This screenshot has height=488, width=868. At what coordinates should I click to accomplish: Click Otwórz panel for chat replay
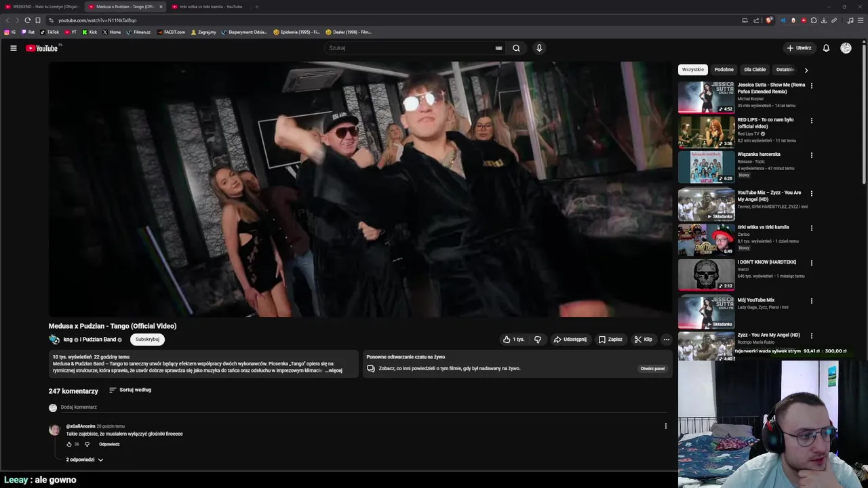(x=652, y=369)
